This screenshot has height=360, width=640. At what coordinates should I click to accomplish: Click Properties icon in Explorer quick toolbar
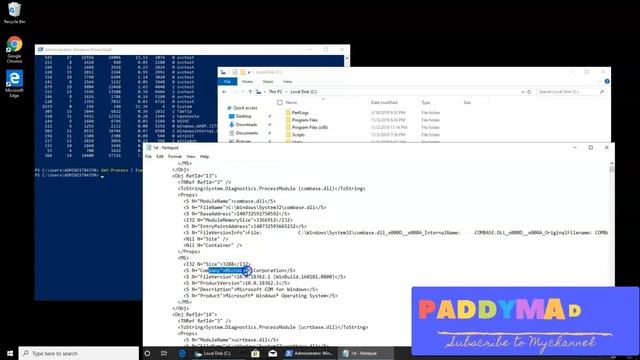pos(235,72)
